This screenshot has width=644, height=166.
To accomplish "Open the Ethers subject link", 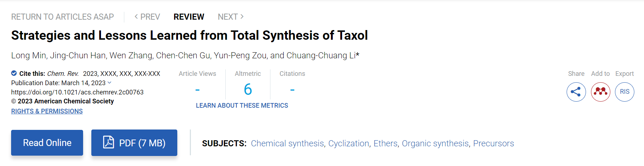I will pyautogui.click(x=385, y=143).
